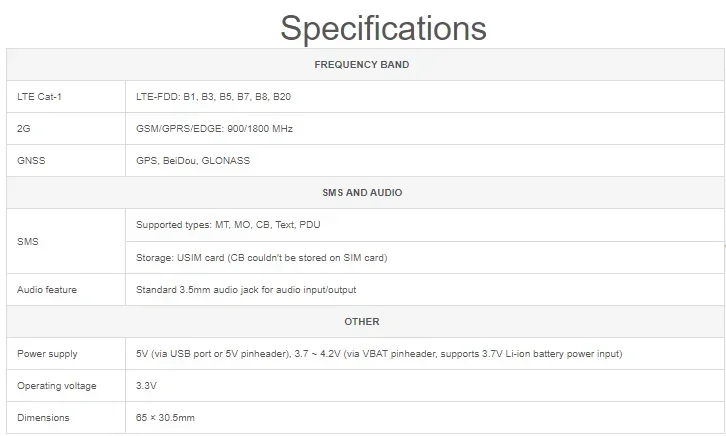This screenshot has width=726, height=436.
Task: Select the GNSS row label
Action: point(32,161)
